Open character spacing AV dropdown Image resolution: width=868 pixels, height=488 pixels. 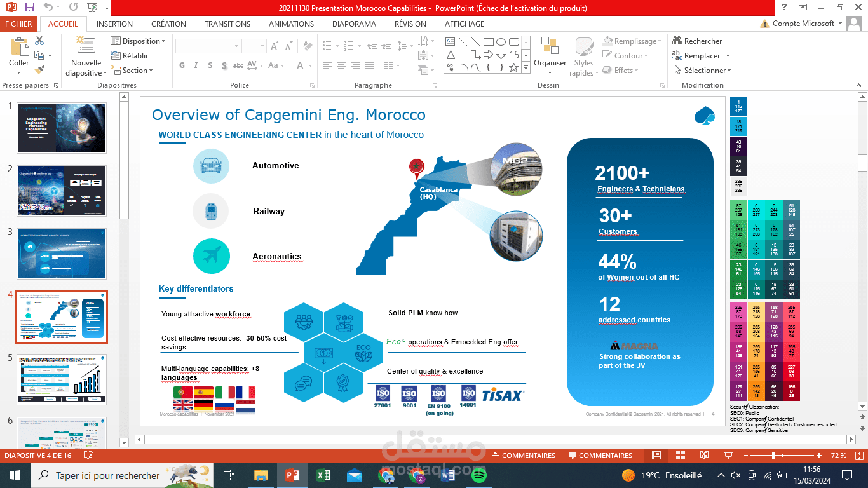255,65
